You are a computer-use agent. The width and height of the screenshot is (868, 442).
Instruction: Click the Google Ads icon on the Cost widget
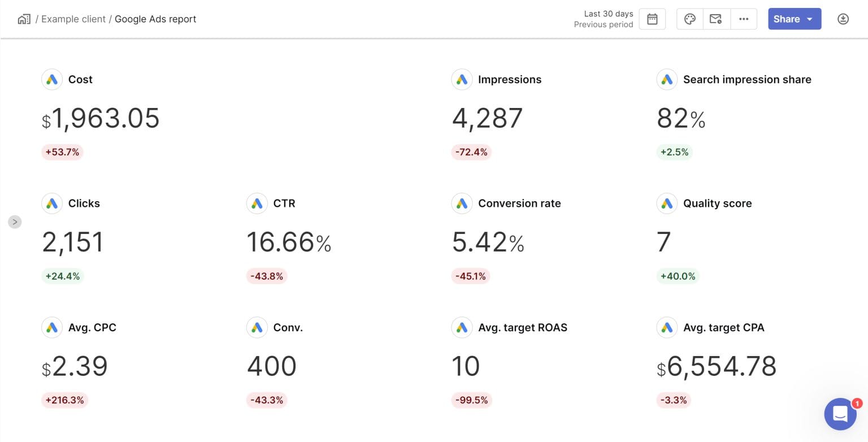pyautogui.click(x=51, y=79)
